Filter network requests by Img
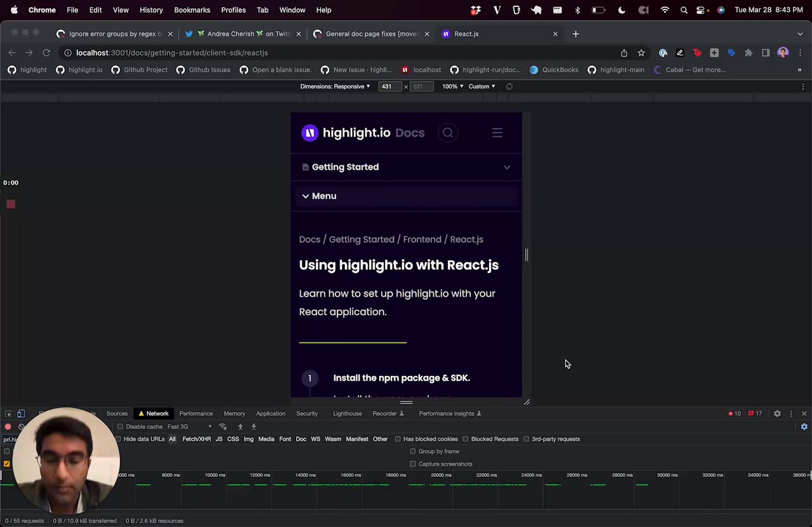Viewport: 812px width, 527px height. pos(249,439)
